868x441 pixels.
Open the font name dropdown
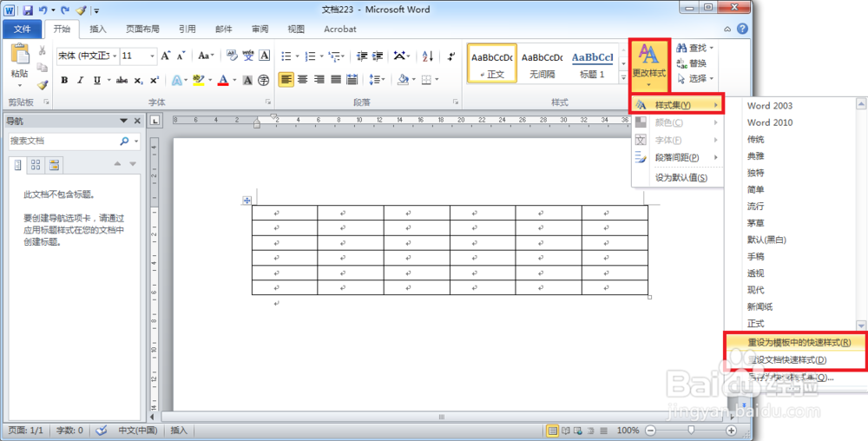[115, 56]
